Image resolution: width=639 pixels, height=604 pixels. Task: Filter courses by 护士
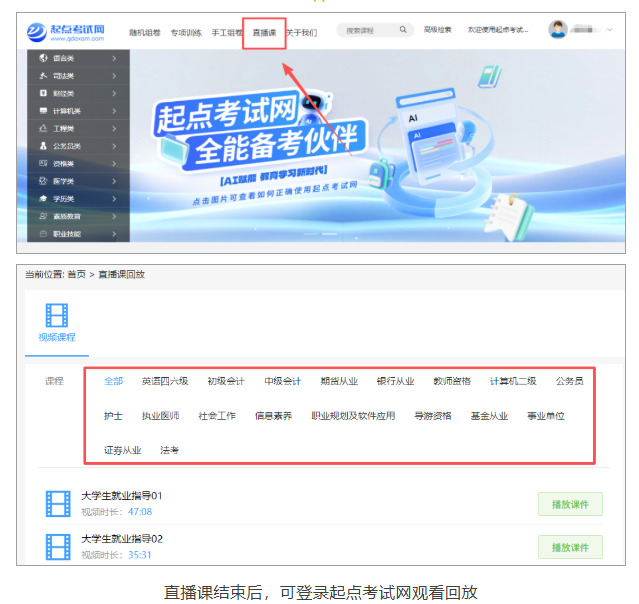(x=113, y=416)
